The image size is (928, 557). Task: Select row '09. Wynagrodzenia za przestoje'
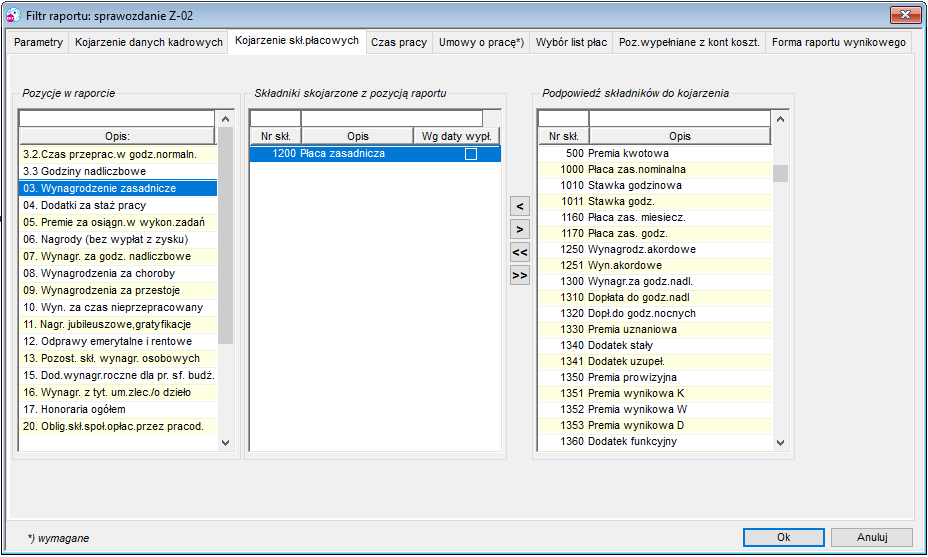(x=118, y=291)
